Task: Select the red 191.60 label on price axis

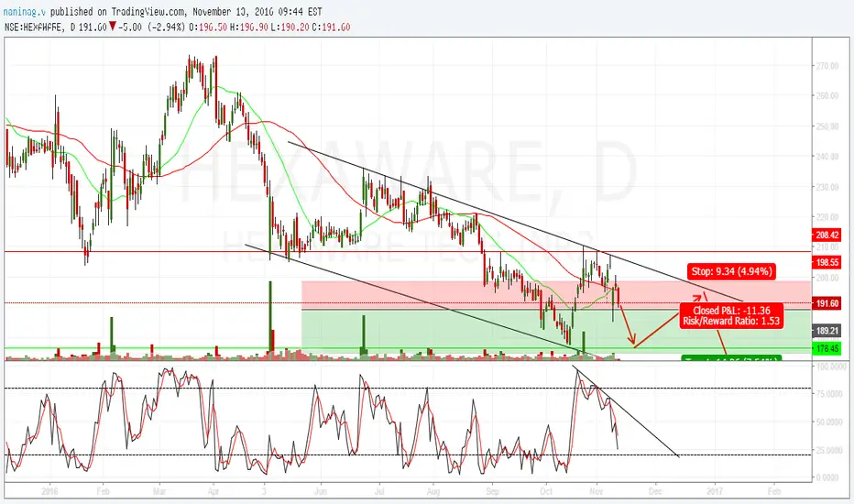Action: 827,303
